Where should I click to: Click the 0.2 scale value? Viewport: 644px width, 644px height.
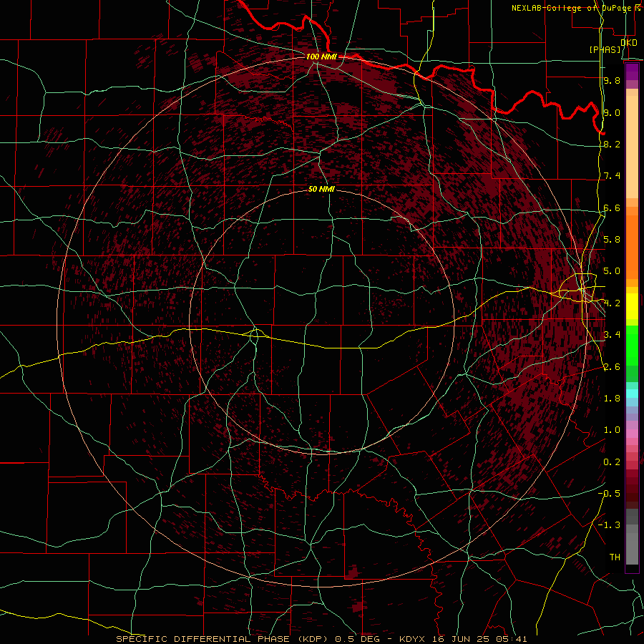click(x=612, y=462)
